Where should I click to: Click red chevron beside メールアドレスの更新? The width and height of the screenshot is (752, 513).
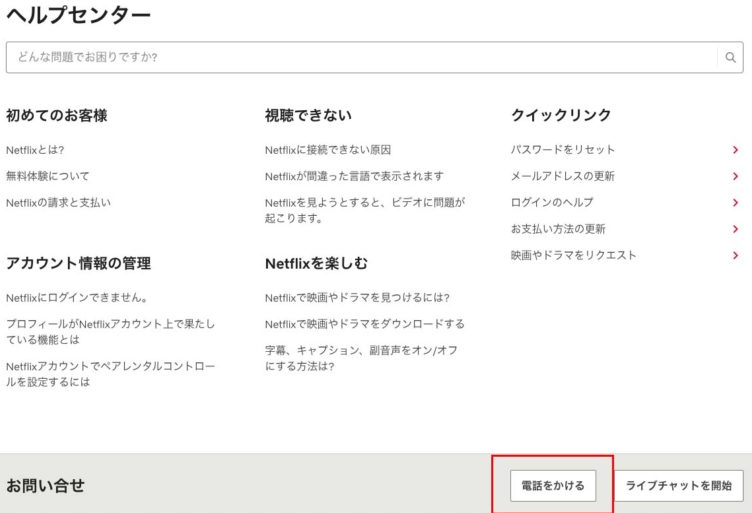coord(735,176)
